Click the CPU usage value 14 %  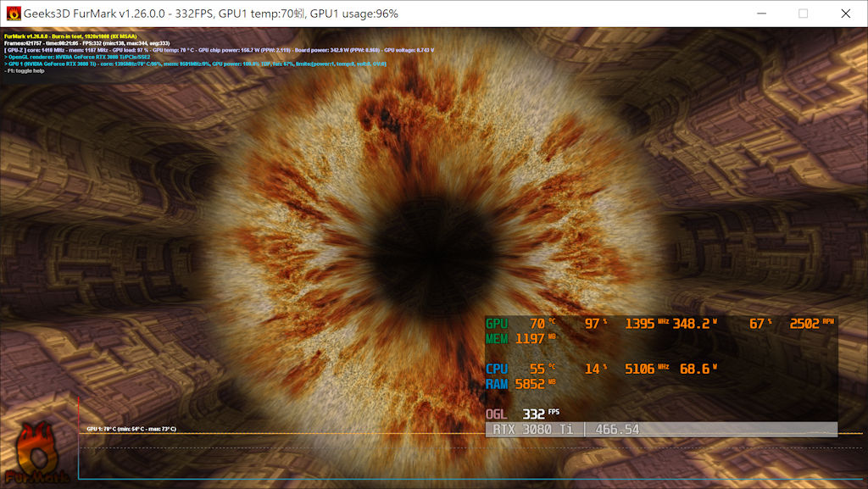(x=596, y=369)
